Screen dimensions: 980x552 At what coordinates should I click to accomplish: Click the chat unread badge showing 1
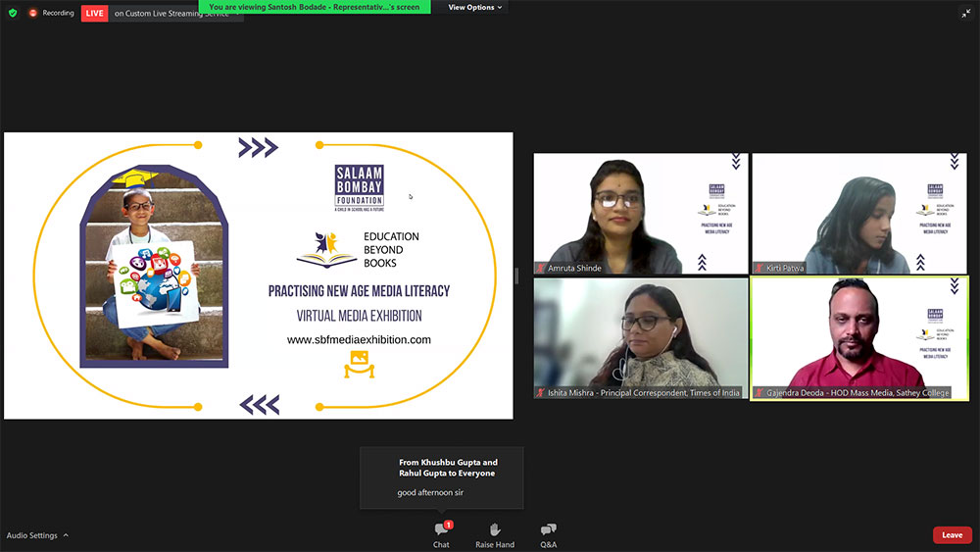pyautogui.click(x=449, y=525)
